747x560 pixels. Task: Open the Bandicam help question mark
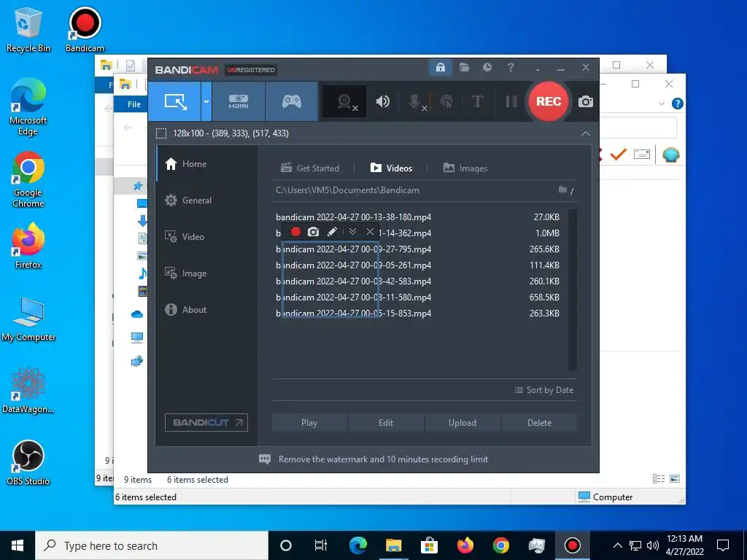[511, 67]
